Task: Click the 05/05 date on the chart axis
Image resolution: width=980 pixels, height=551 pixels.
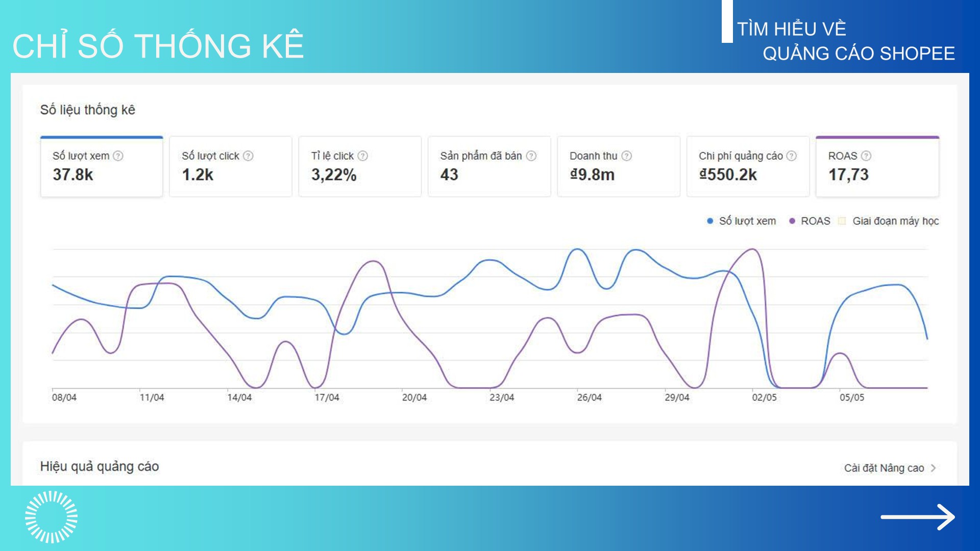Action: coord(852,397)
